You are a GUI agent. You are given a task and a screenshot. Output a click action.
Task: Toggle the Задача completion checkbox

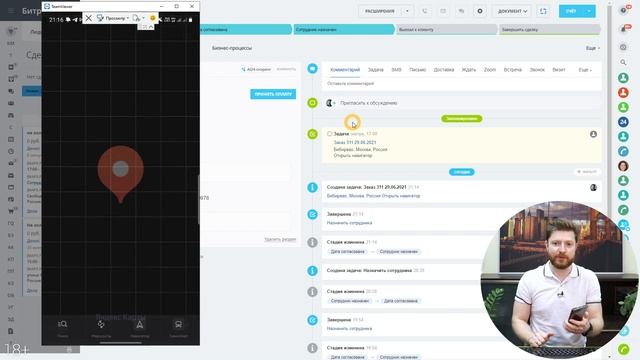[329, 133]
